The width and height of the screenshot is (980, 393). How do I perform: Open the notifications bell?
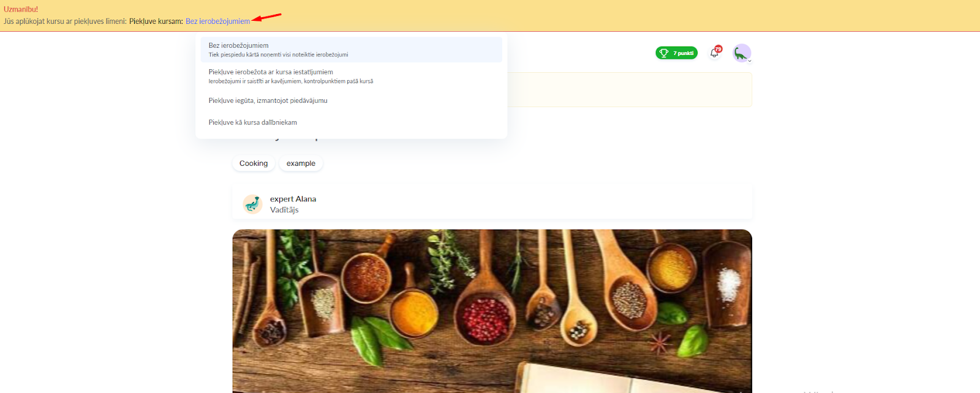[714, 53]
